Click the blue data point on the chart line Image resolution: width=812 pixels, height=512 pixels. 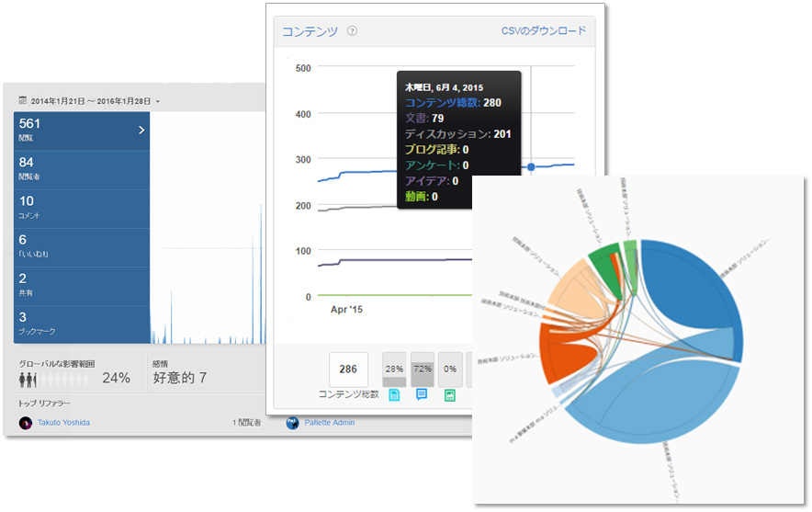(531, 167)
